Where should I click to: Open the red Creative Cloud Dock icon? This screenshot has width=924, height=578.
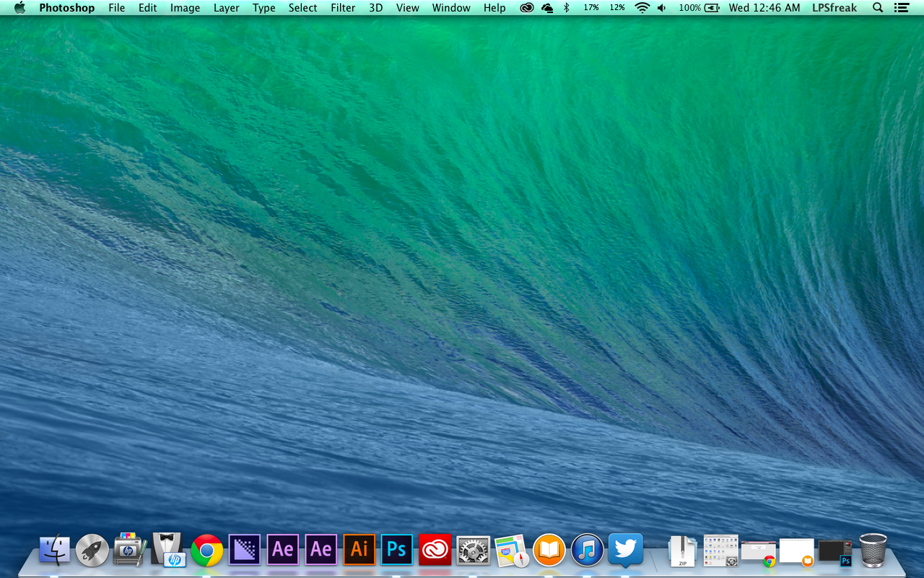tap(435, 550)
